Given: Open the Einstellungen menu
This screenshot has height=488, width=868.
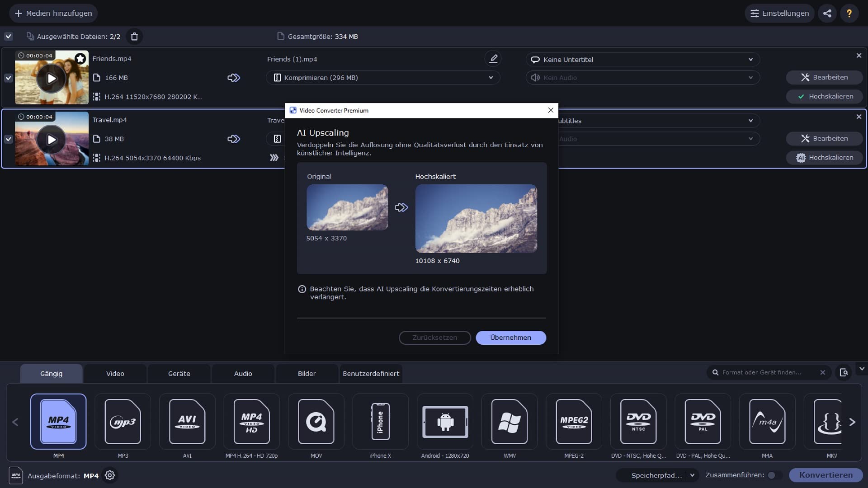Looking at the screenshot, I should point(779,13).
